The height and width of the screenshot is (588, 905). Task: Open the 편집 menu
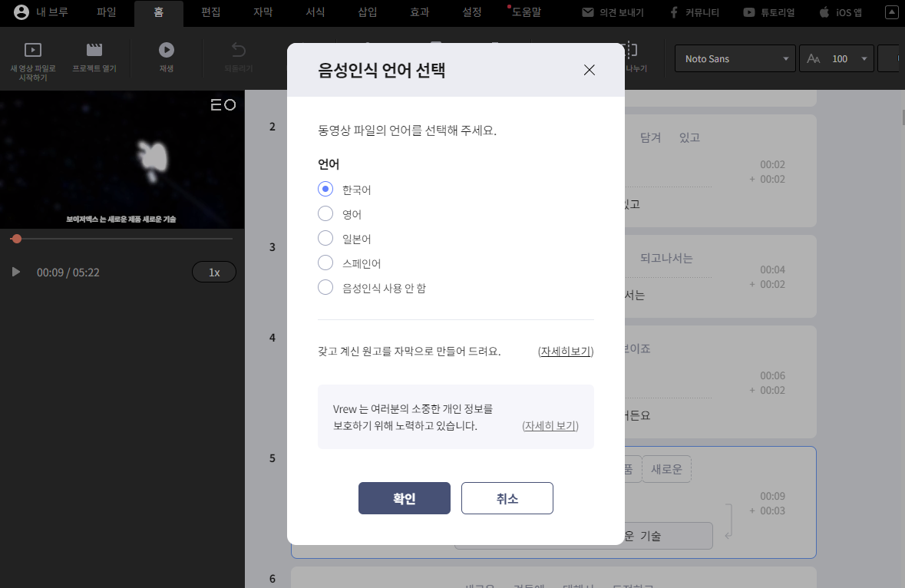click(x=210, y=12)
